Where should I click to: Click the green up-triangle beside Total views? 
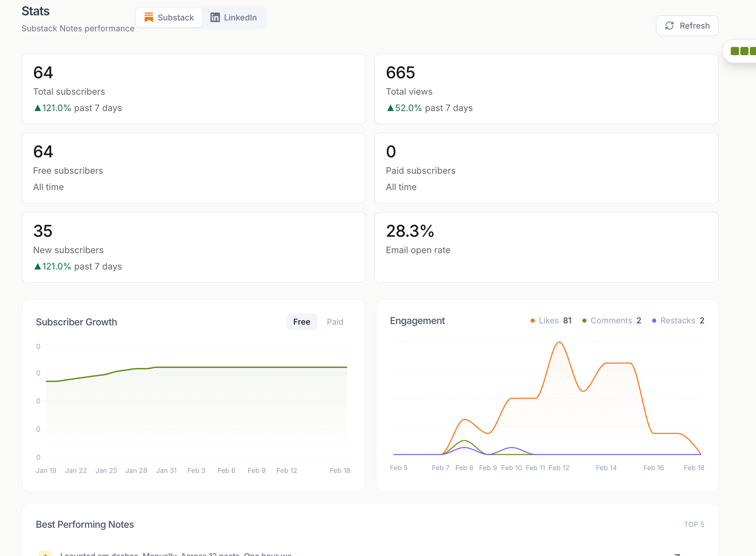click(x=390, y=108)
